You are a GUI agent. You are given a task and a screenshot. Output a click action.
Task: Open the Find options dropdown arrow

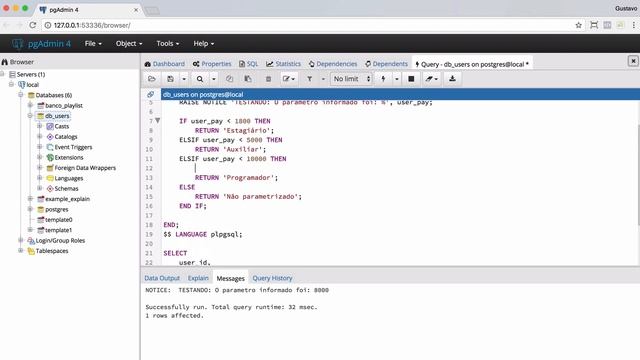click(x=213, y=79)
